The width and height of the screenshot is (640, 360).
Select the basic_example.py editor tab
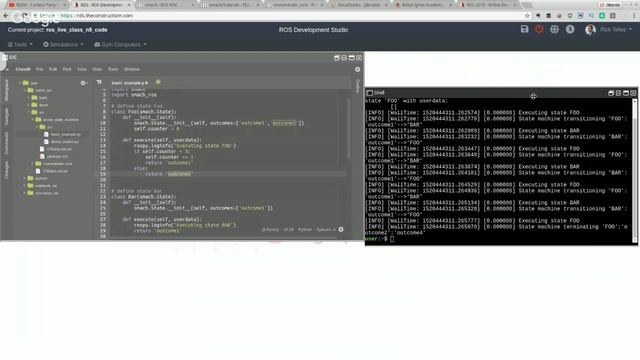(x=130, y=83)
